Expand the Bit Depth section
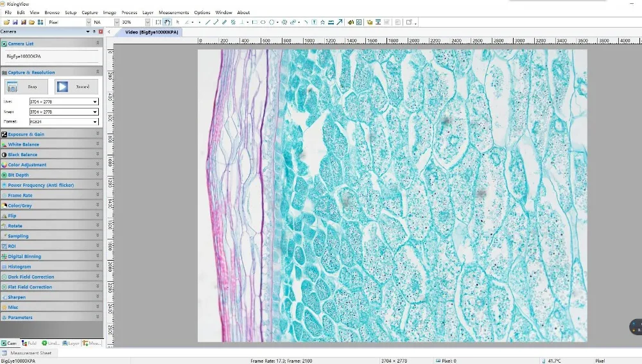642x364 pixels. (x=51, y=175)
